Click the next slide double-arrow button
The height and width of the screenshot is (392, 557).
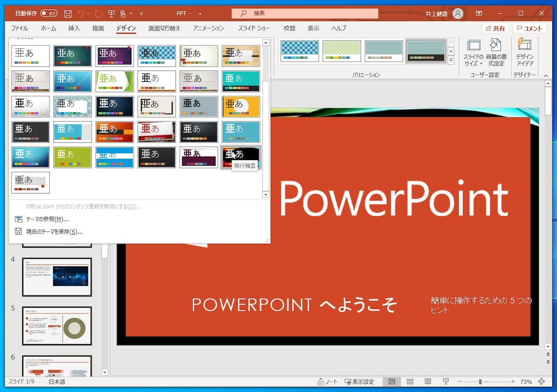pyautogui.click(x=548, y=363)
